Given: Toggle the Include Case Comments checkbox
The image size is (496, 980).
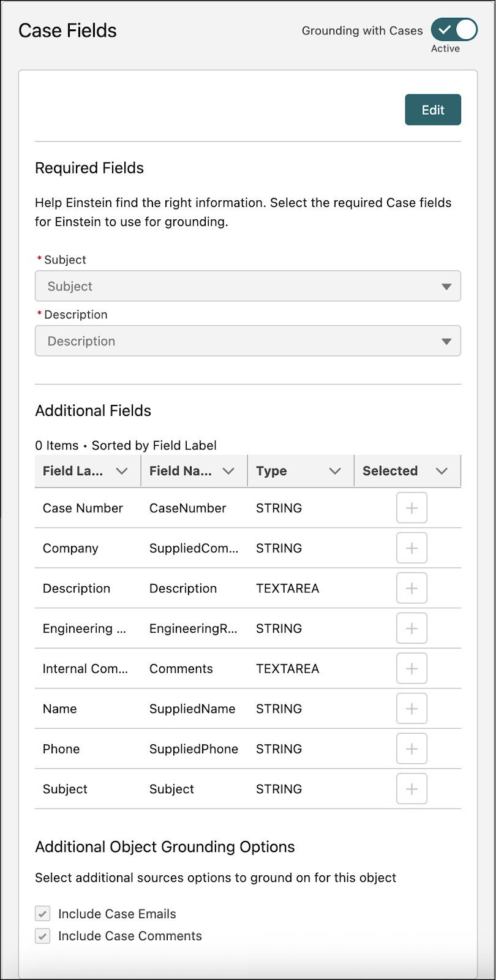Looking at the screenshot, I should 43,936.
